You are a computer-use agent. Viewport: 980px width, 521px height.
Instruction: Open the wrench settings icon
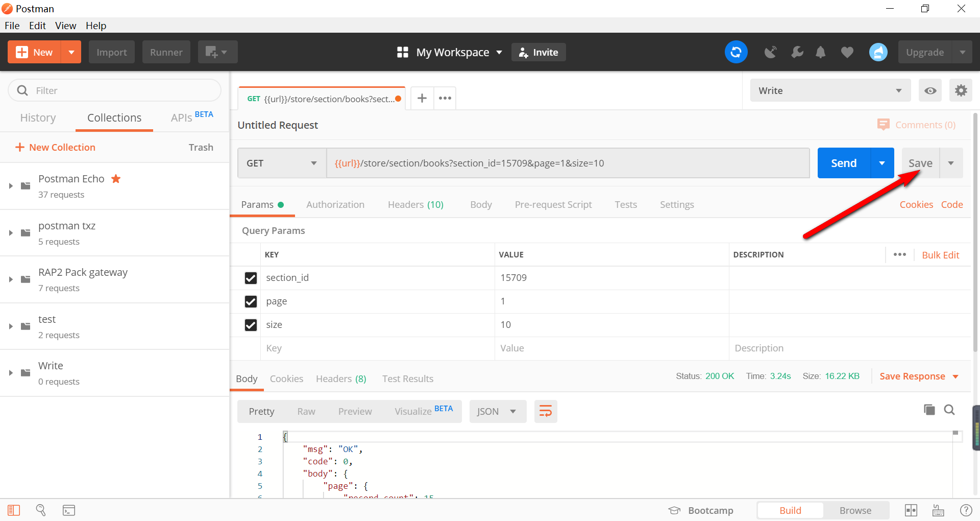[x=797, y=52]
